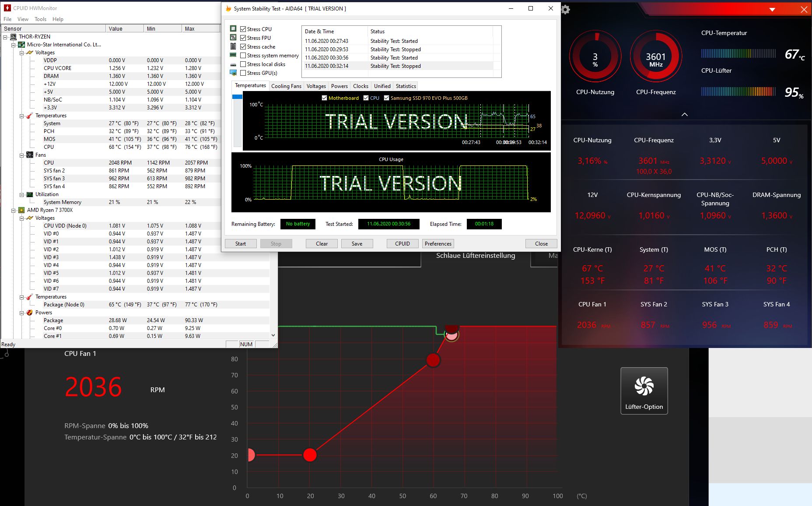
Task: Select fan curve point at 60°C
Action: point(433,360)
